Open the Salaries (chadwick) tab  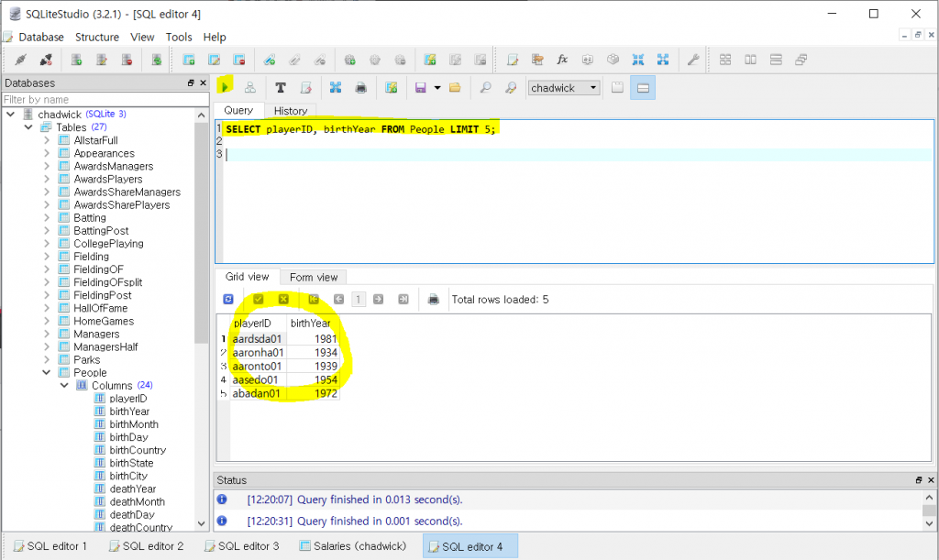click(x=352, y=546)
